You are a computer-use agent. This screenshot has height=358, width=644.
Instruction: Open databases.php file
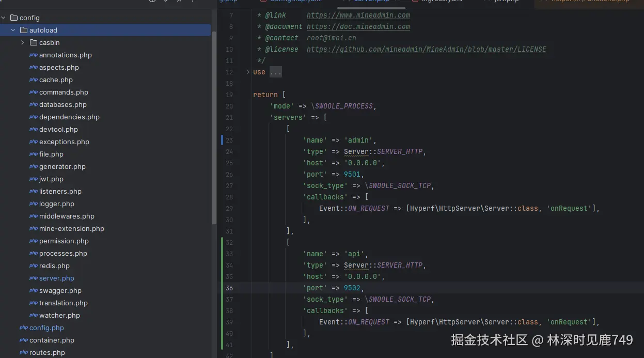tap(63, 104)
